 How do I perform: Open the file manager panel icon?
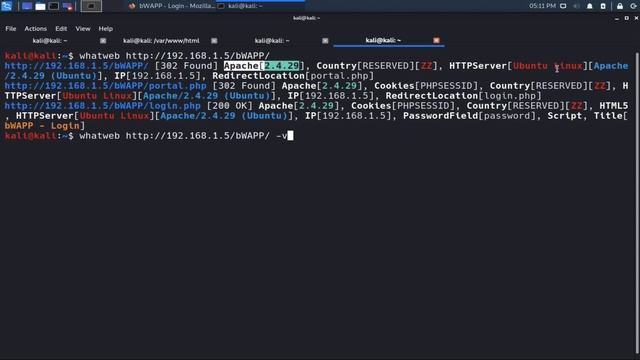[x=40, y=6]
